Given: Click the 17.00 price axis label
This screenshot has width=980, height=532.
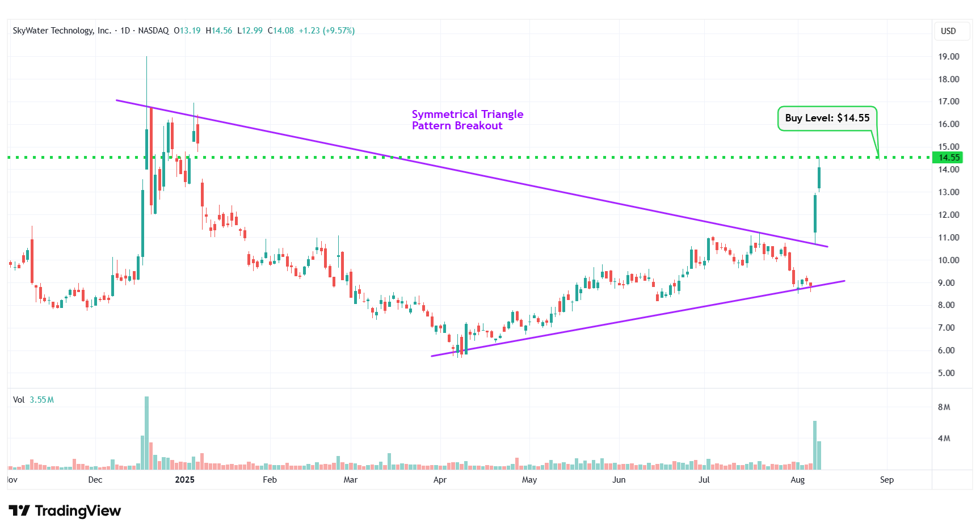Looking at the screenshot, I should pos(948,102).
